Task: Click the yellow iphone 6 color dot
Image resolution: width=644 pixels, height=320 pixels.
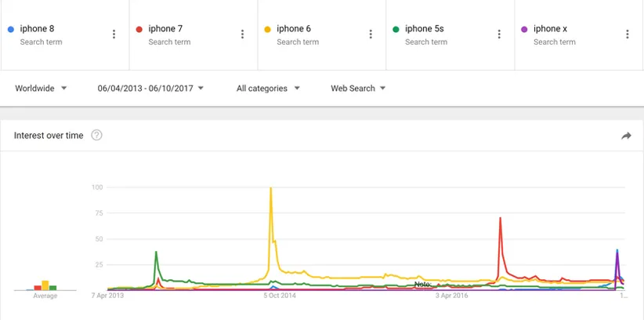Action: point(267,29)
